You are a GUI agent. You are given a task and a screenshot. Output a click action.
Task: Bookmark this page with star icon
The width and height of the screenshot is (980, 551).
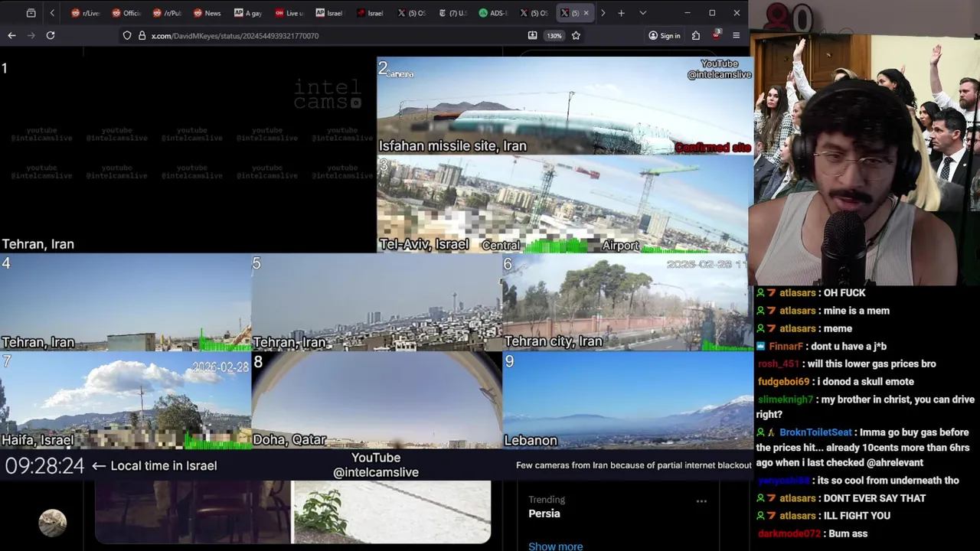point(576,35)
